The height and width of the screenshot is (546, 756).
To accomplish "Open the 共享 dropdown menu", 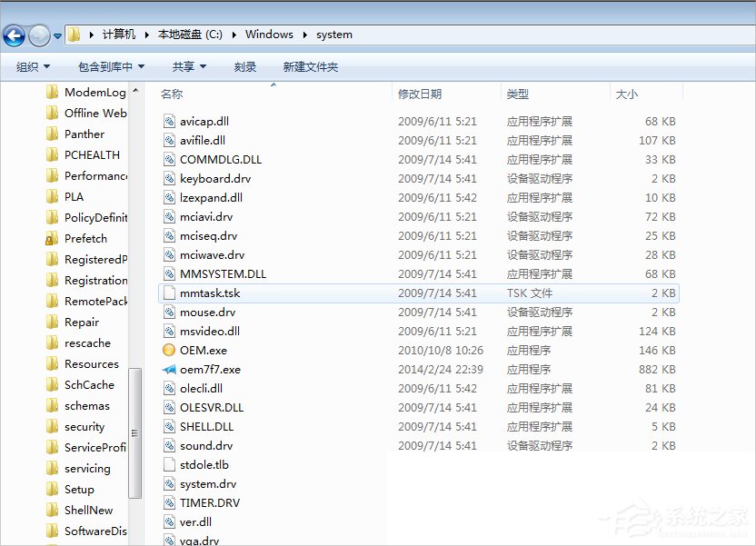I will pyautogui.click(x=186, y=65).
